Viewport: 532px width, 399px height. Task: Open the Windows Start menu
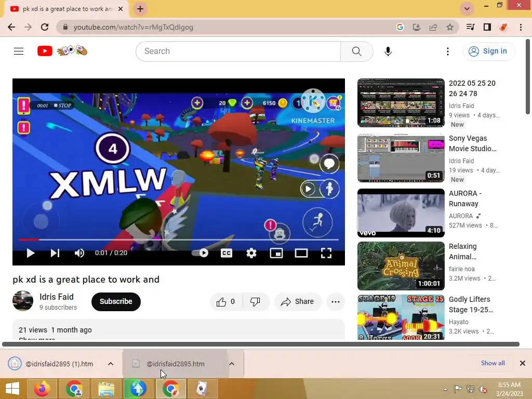click(12, 389)
